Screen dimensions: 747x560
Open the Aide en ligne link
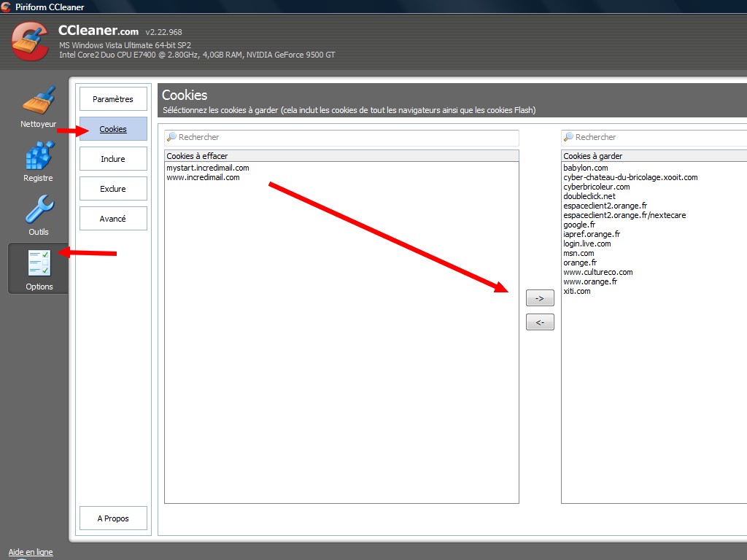(31, 552)
